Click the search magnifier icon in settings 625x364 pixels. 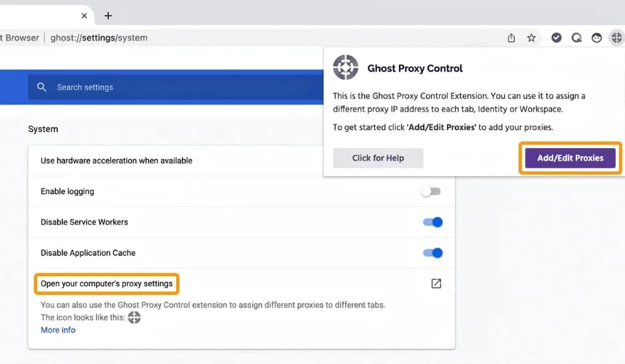[42, 87]
